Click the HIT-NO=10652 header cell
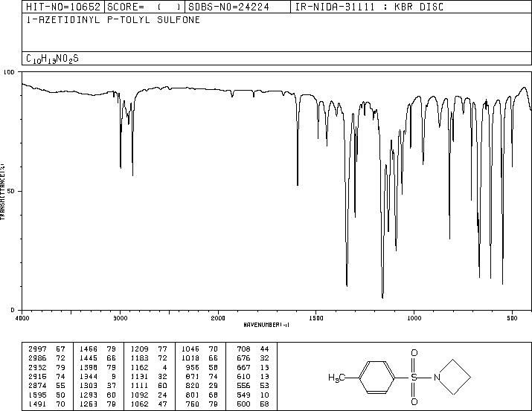The image size is (532, 411). pyautogui.click(x=63, y=7)
